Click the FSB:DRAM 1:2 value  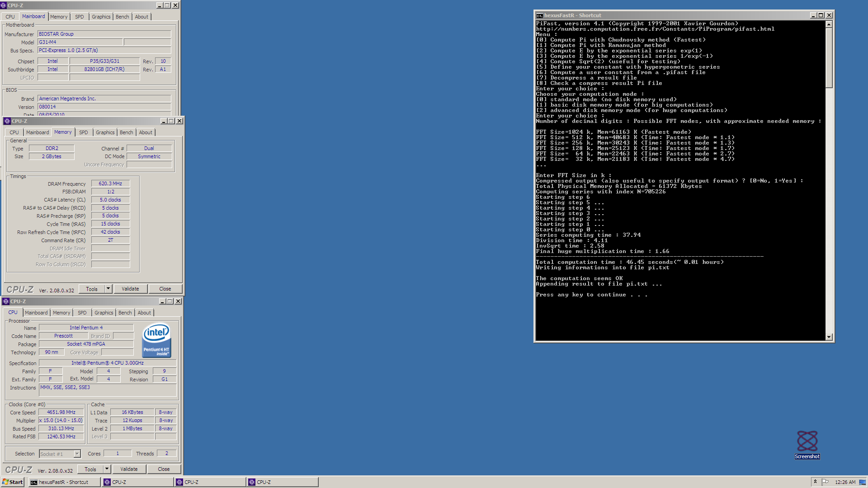coord(110,192)
